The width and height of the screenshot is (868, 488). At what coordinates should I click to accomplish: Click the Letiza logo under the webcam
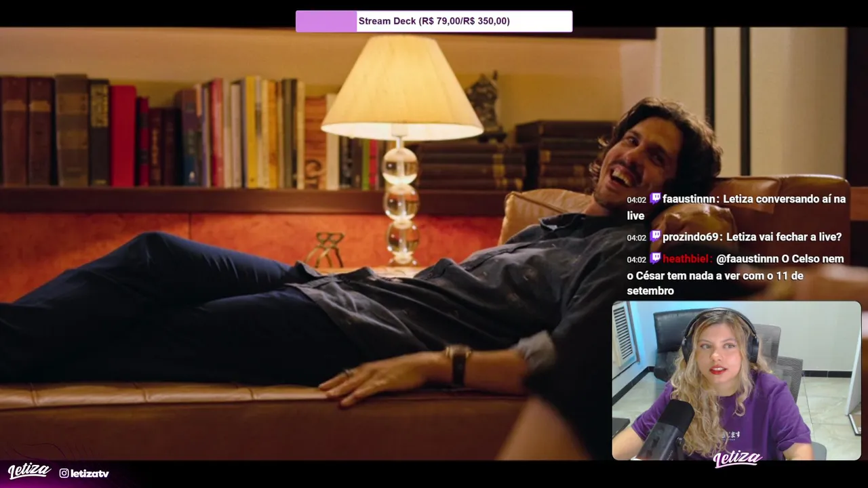pyautogui.click(x=737, y=459)
